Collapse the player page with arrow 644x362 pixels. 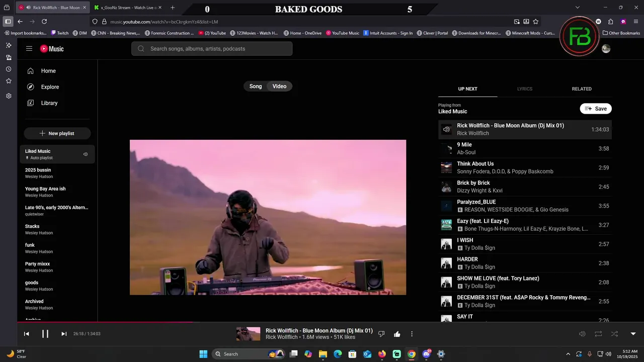point(633,334)
